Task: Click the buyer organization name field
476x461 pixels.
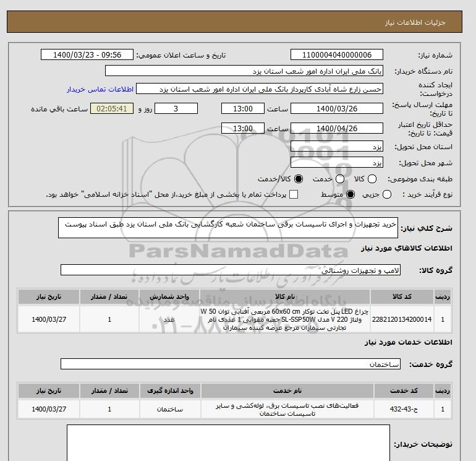Action: pyautogui.click(x=244, y=71)
